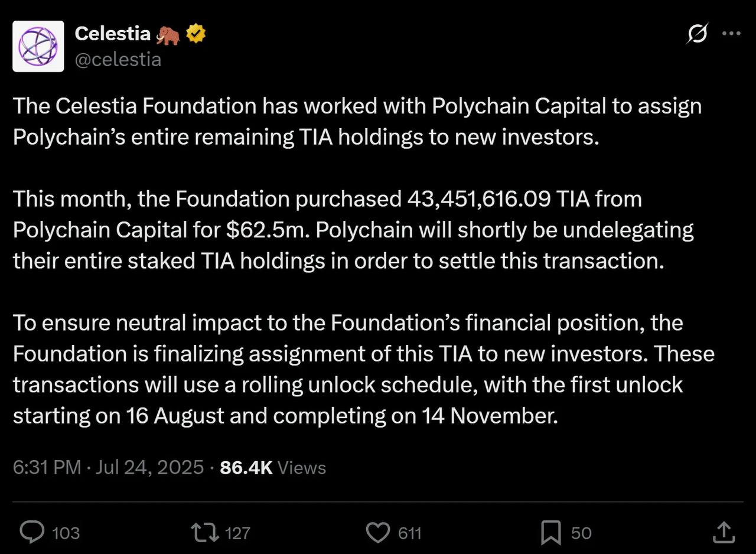The width and height of the screenshot is (756, 554).
Task: Show the 127 reposts count
Action: pos(237,533)
